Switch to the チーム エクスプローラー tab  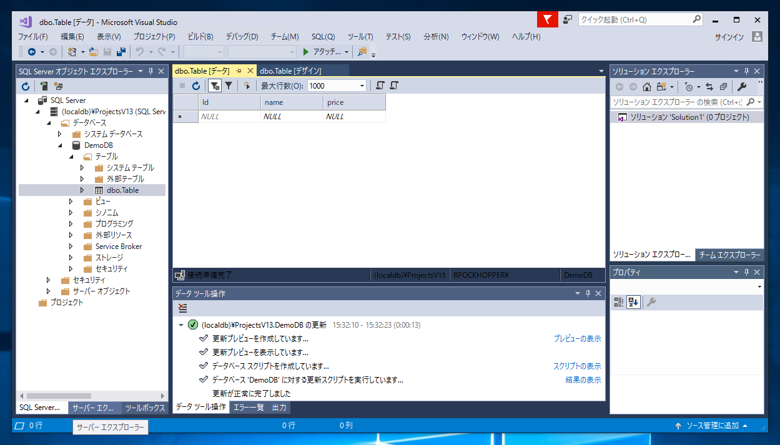(730, 255)
